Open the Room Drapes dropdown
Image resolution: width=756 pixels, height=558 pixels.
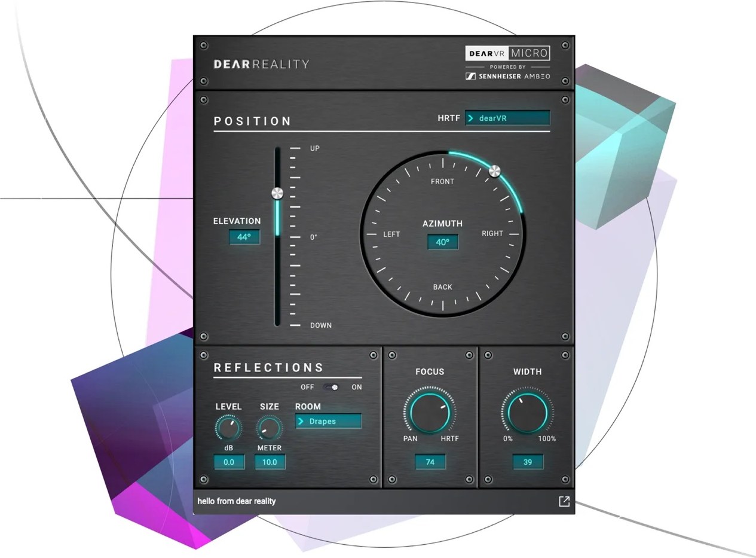[329, 421]
